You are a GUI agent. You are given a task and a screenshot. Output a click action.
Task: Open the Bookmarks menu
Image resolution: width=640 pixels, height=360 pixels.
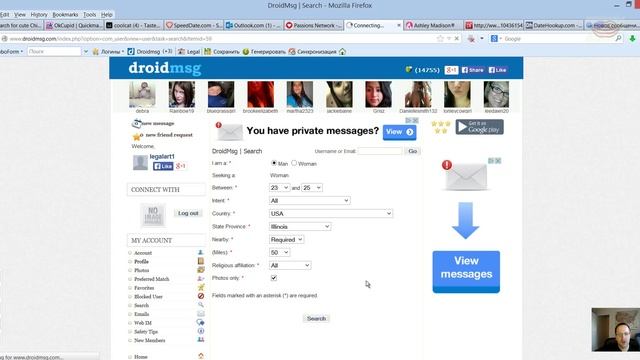pos(65,14)
